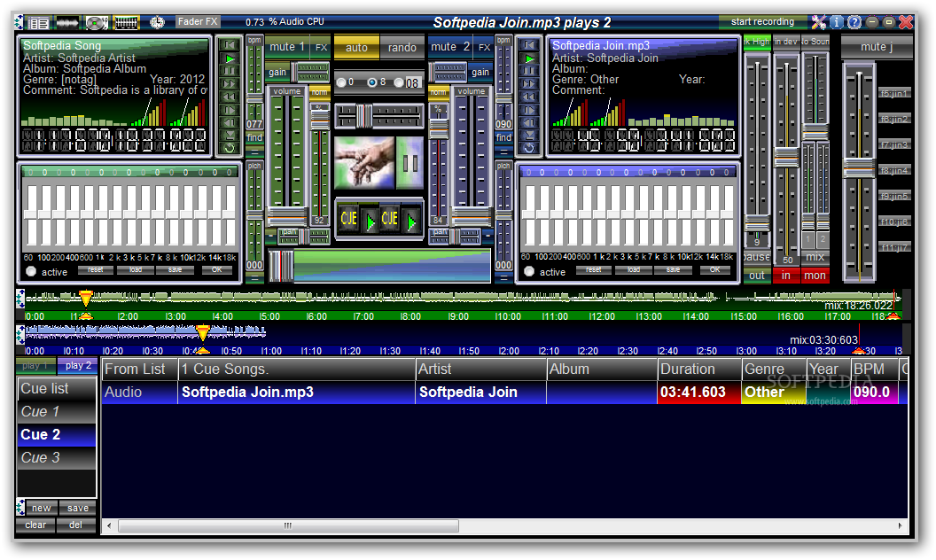Click the mute j button
Image resolution: width=936 pixels, height=560 pixels.
click(877, 47)
